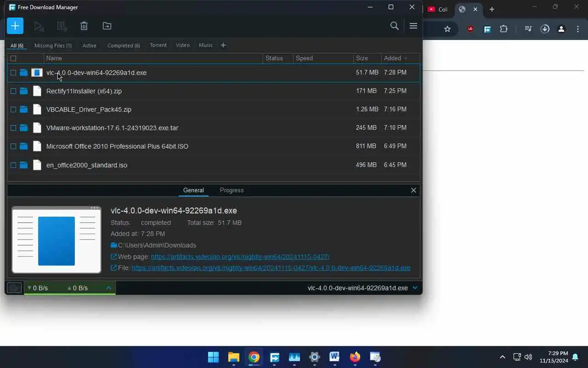This screenshot has width=588, height=368.
Task: Select the Music filter tab
Action: pyautogui.click(x=206, y=45)
